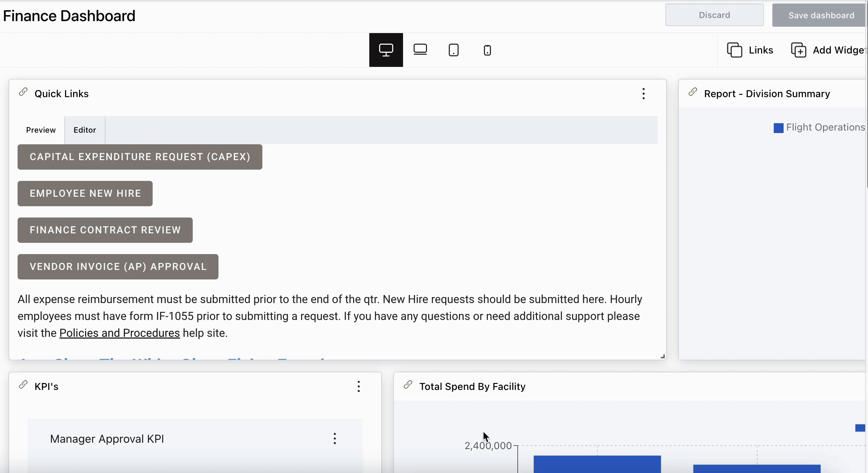This screenshot has height=473, width=868.
Task: Switch to the Preview tab
Action: click(x=41, y=130)
